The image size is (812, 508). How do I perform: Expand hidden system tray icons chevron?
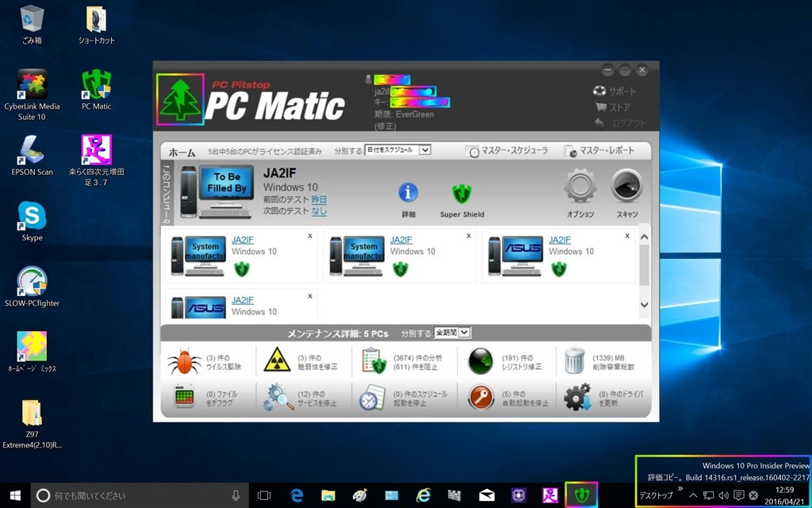693,495
